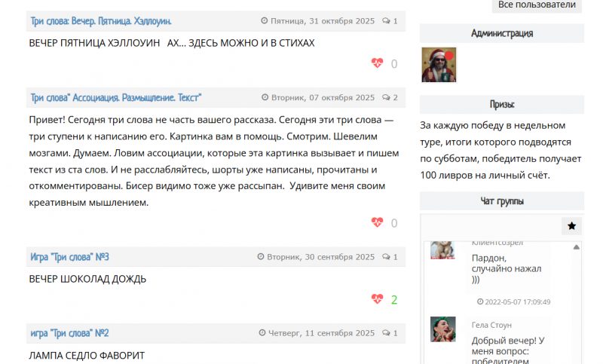Click the "Все пользователи" button
The height and width of the screenshot is (364, 603).
click(x=537, y=5)
